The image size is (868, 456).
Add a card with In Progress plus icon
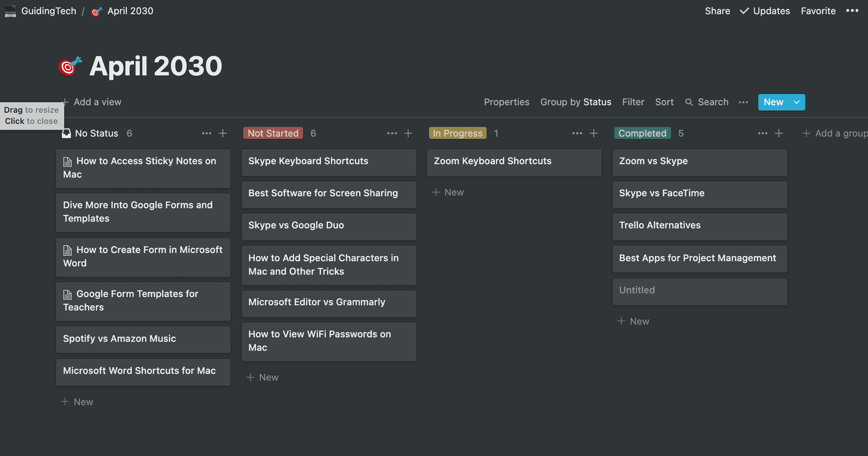594,133
